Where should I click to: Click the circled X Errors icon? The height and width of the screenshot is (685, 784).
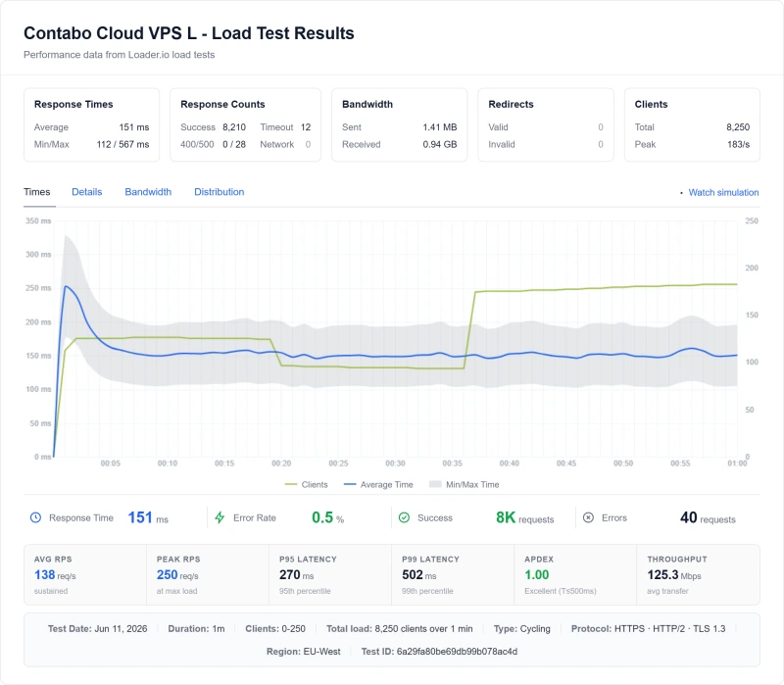tap(589, 517)
